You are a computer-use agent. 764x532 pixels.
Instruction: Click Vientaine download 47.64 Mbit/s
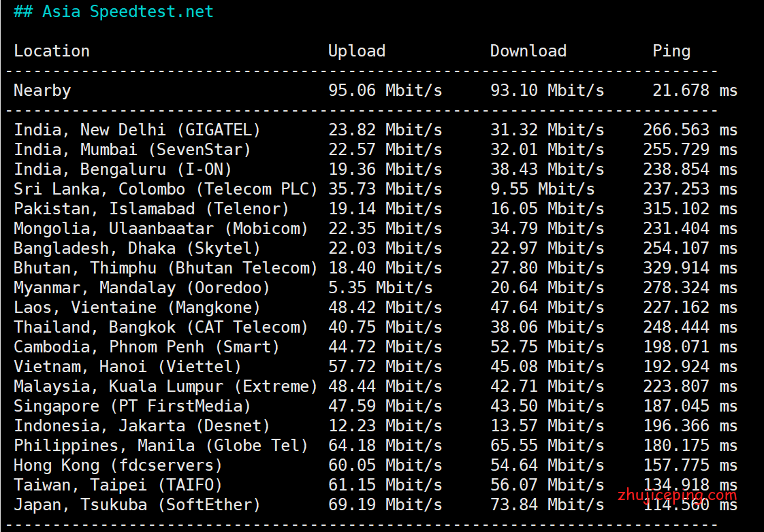click(x=547, y=307)
